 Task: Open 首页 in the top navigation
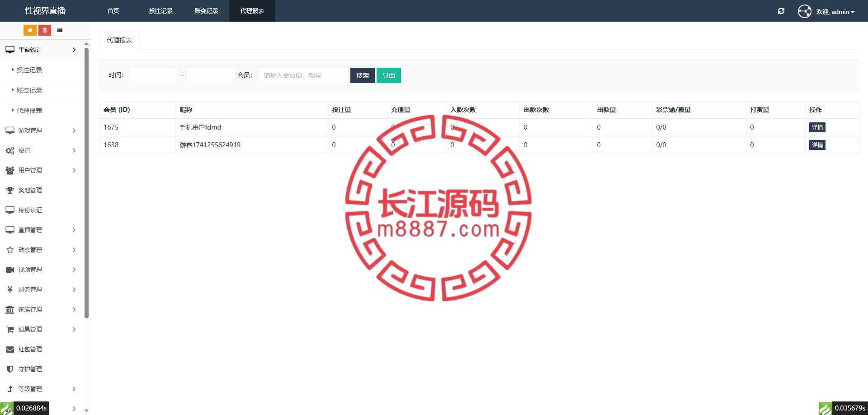click(113, 11)
